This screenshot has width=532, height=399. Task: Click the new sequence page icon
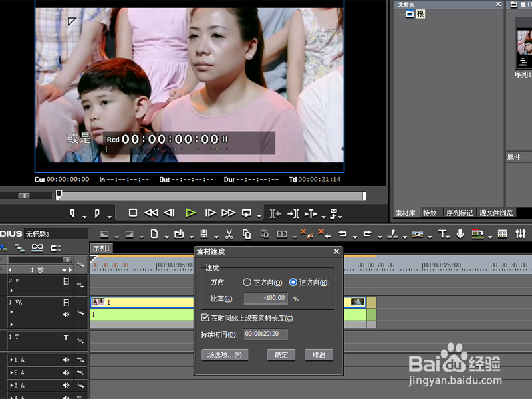154,234
